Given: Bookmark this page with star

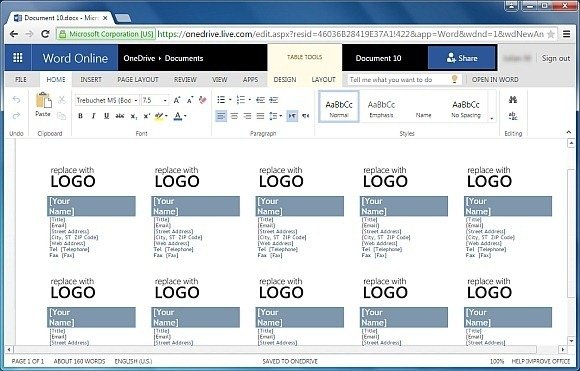Looking at the screenshot, I should click(x=550, y=34).
